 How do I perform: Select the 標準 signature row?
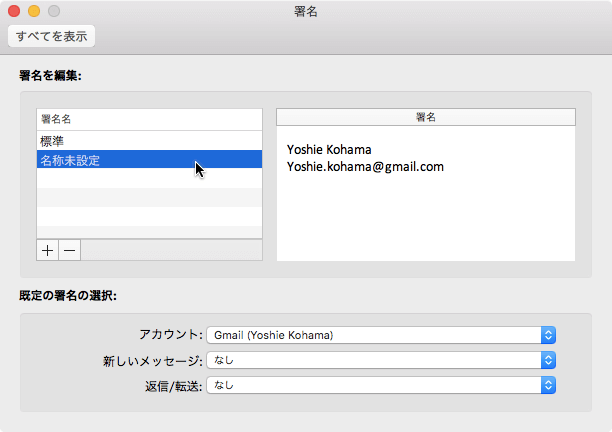149,141
